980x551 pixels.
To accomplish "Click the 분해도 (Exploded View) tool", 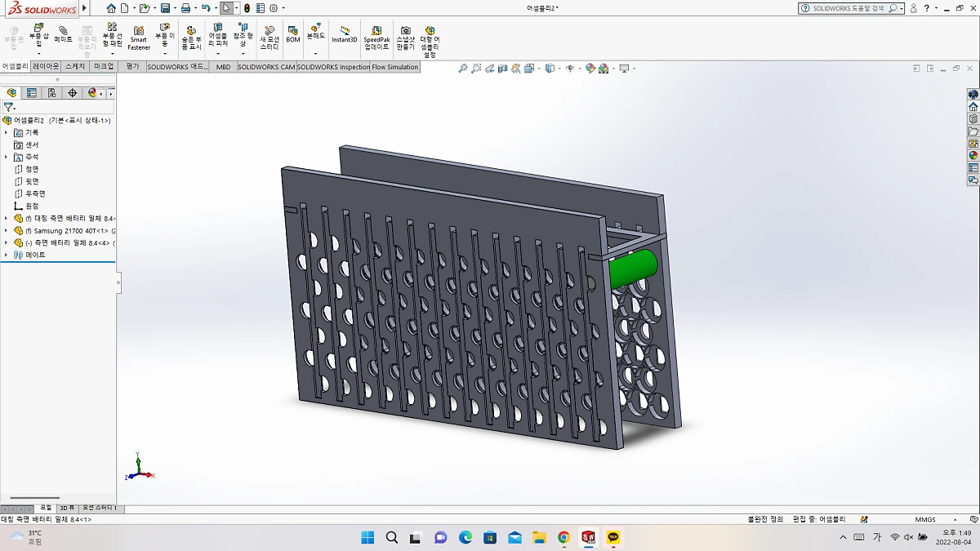I will tap(316, 33).
